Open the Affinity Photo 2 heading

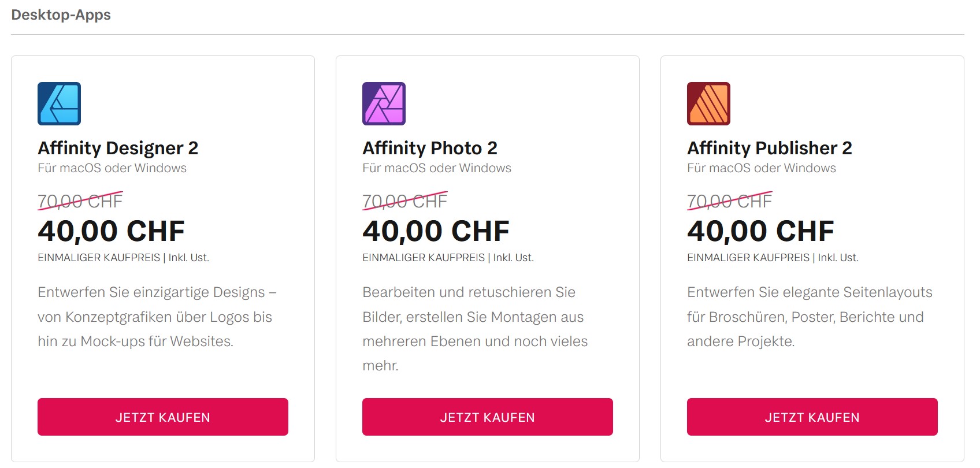pyautogui.click(x=430, y=148)
